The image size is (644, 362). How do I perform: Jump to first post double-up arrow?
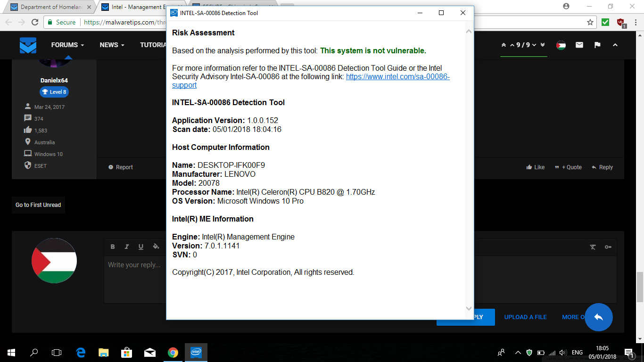click(504, 45)
